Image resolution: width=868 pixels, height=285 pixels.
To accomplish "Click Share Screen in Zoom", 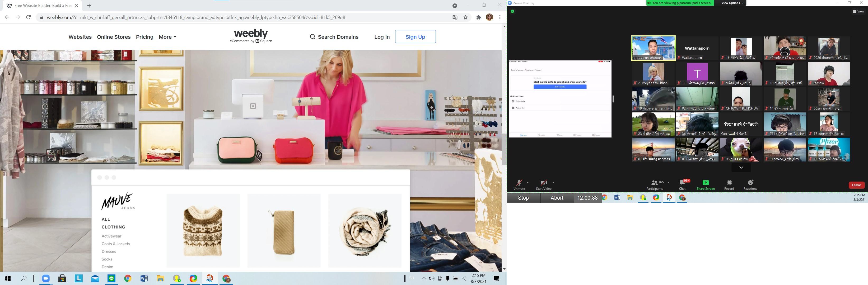I will pos(705,185).
